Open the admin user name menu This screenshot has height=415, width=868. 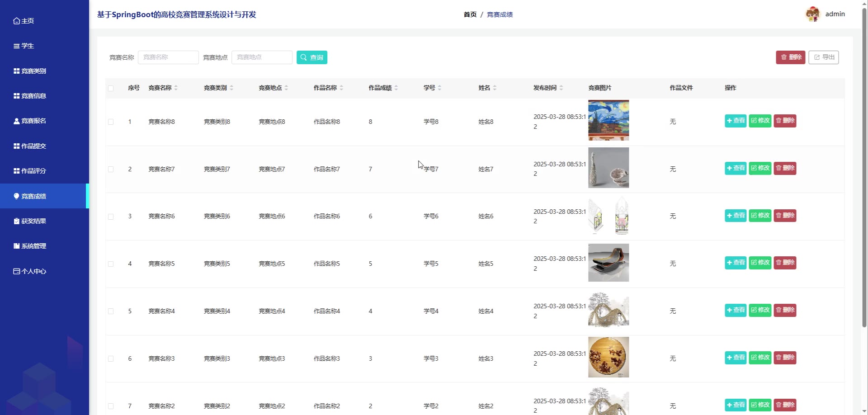tap(835, 14)
